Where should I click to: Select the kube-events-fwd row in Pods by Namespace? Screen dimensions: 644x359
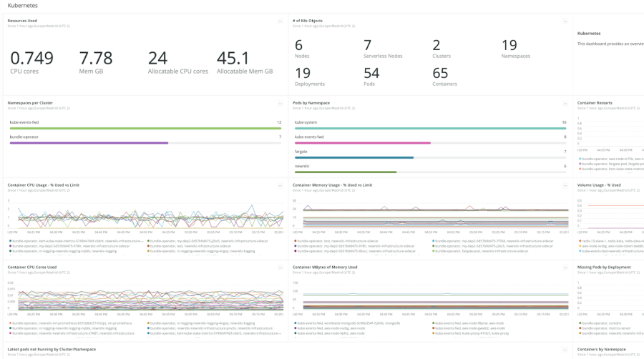(431, 139)
